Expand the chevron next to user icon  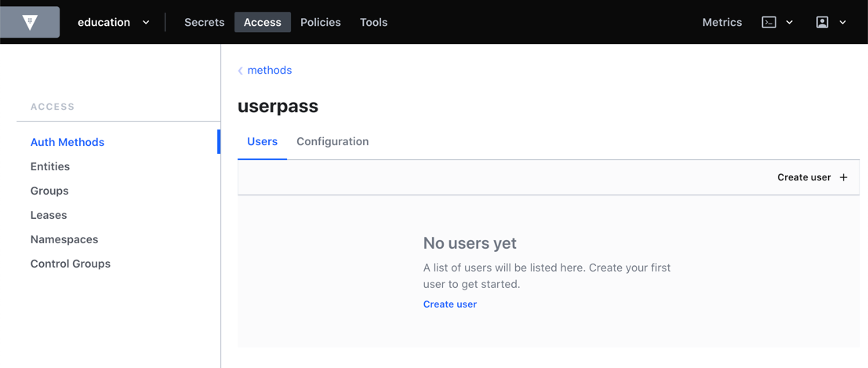pyautogui.click(x=843, y=22)
